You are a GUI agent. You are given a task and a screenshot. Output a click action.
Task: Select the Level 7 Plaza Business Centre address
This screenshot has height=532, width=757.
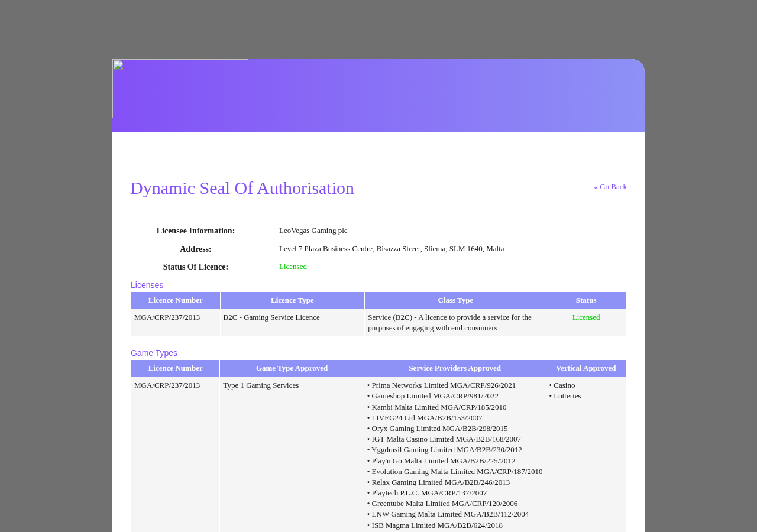click(392, 249)
